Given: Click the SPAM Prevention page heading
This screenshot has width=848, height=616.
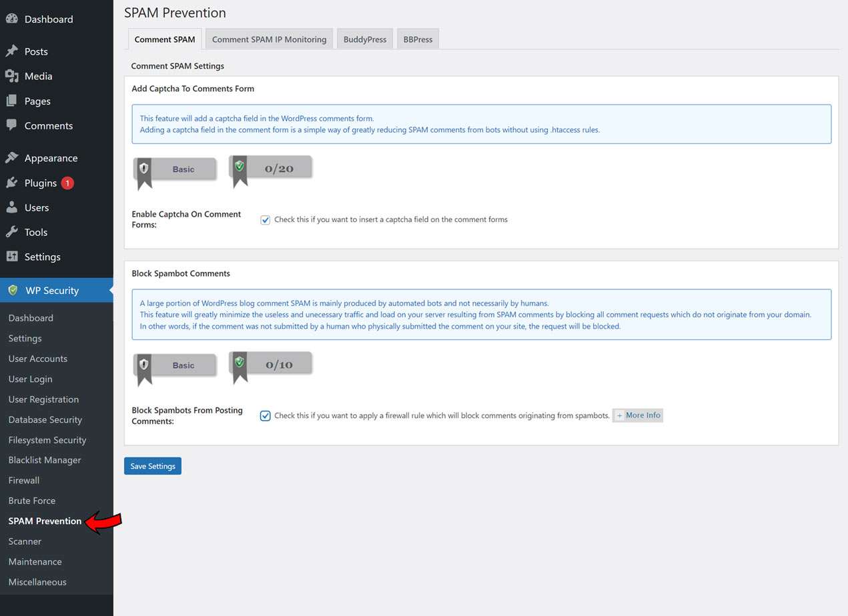Looking at the screenshot, I should pyautogui.click(x=175, y=13).
